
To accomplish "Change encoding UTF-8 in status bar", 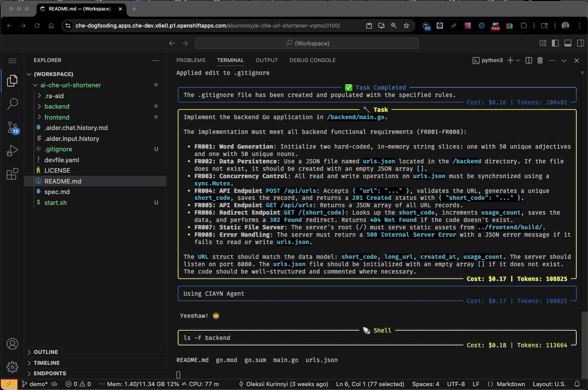I will coord(456,384).
